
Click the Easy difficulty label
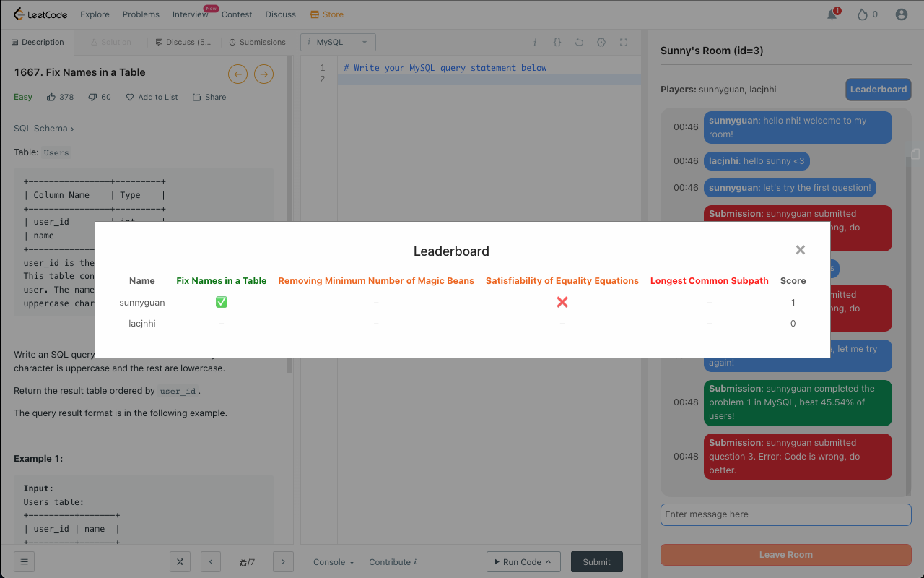click(23, 97)
